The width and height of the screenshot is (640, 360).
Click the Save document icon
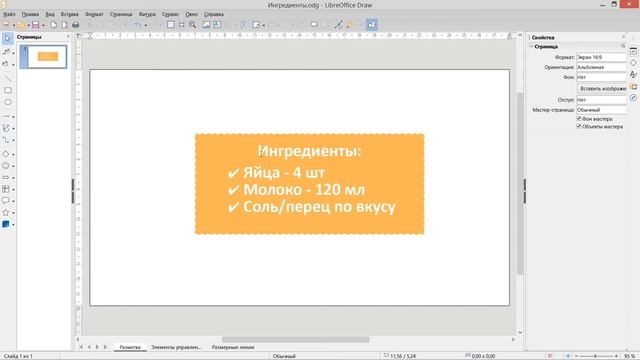[36, 25]
